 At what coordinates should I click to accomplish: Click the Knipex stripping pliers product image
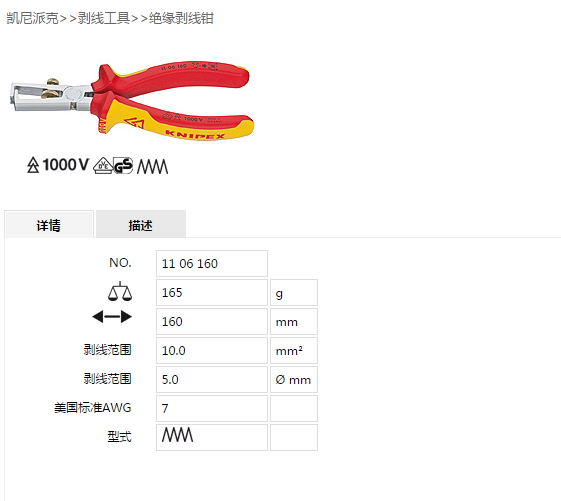[132, 100]
